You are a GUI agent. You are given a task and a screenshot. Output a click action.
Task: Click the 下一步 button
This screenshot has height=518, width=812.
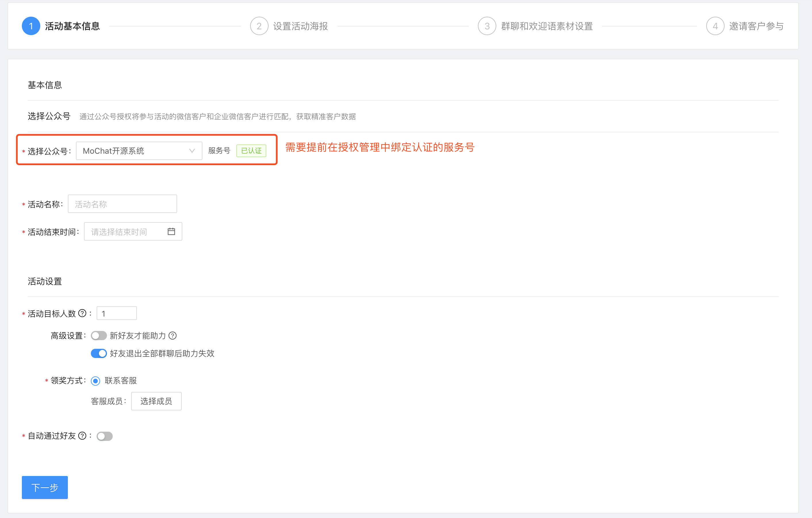point(45,487)
